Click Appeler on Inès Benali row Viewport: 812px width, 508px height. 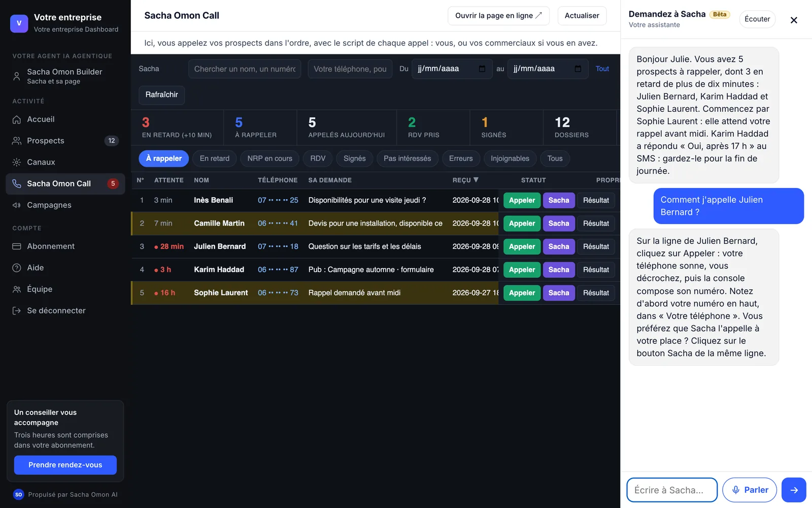[522, 200]
